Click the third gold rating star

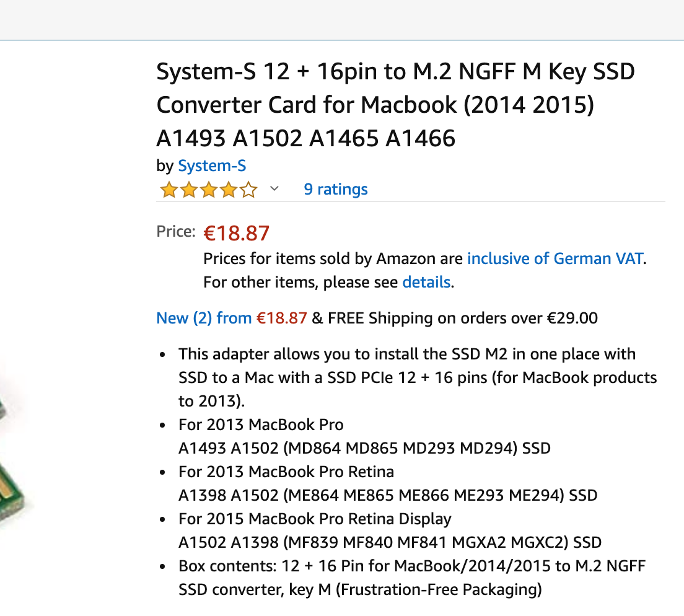pyautogui.click(x=209, y=190)
